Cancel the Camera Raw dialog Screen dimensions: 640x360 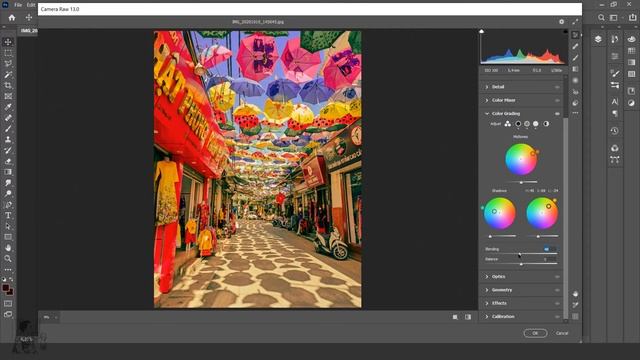click(x=562, y=333)
